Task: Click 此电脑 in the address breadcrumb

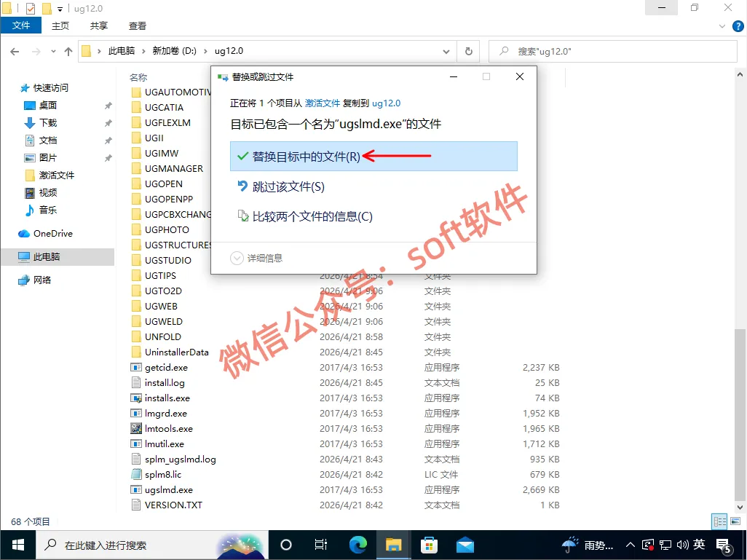Action: tap(121, 51)
